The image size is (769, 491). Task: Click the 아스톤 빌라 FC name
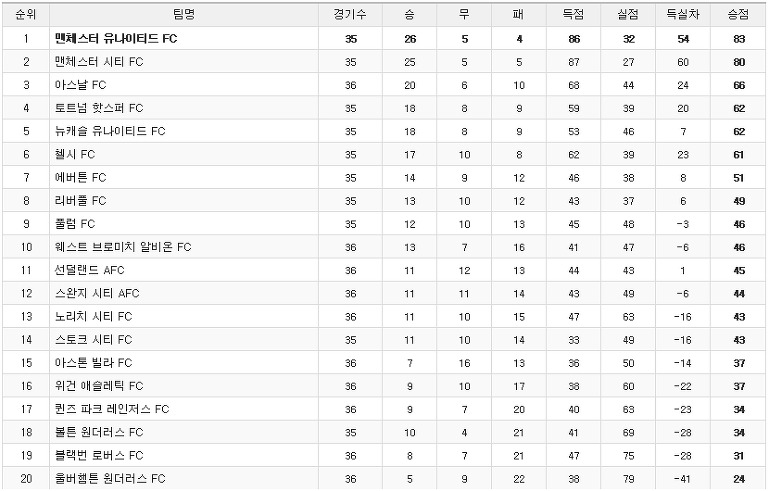pos(93,363)
